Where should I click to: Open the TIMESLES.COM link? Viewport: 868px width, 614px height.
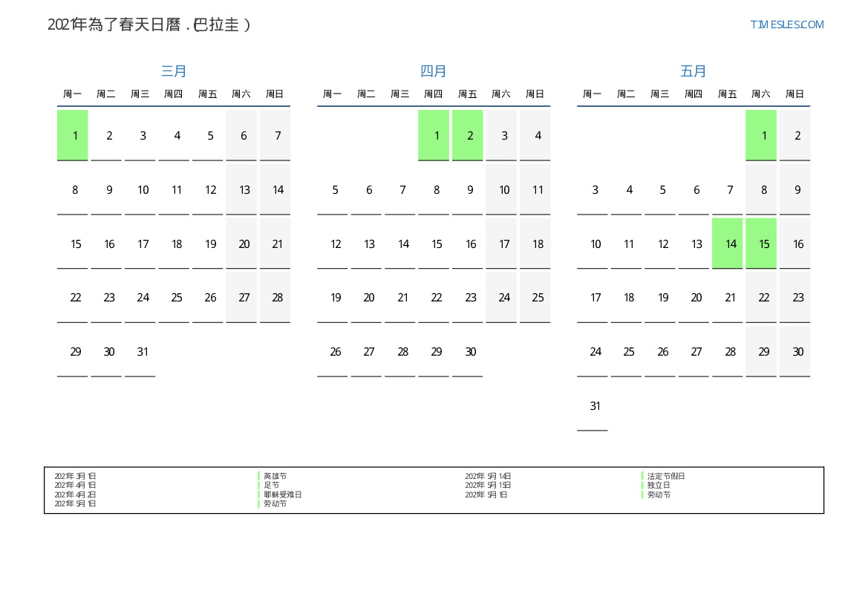[786, 25]
